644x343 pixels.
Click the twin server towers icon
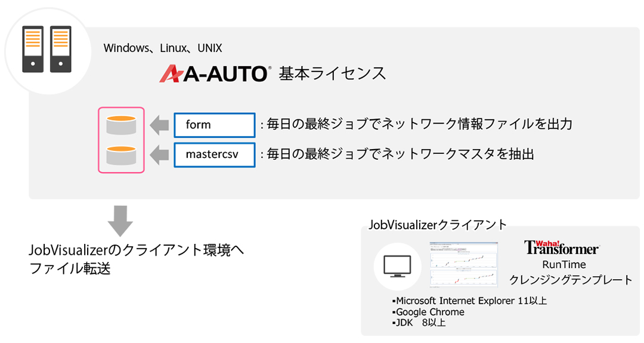(x=47, y=50)
